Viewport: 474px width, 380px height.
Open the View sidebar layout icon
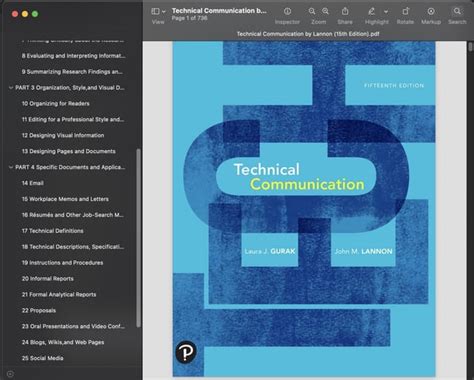[155, 11]
